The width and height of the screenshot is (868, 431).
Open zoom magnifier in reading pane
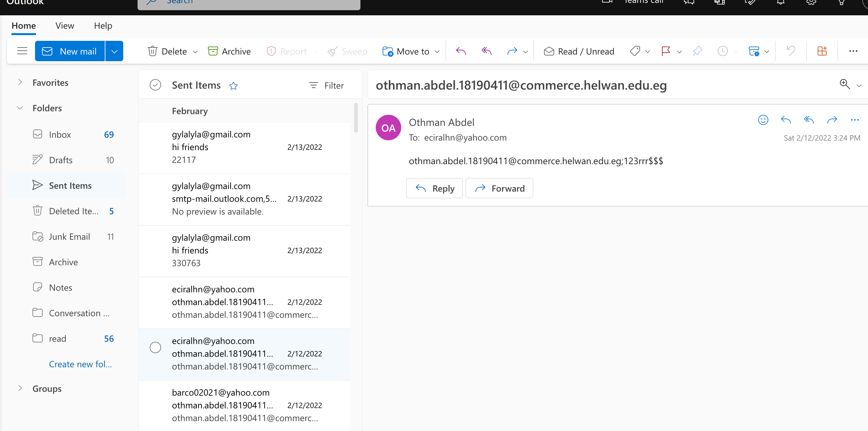click(844, 84)
